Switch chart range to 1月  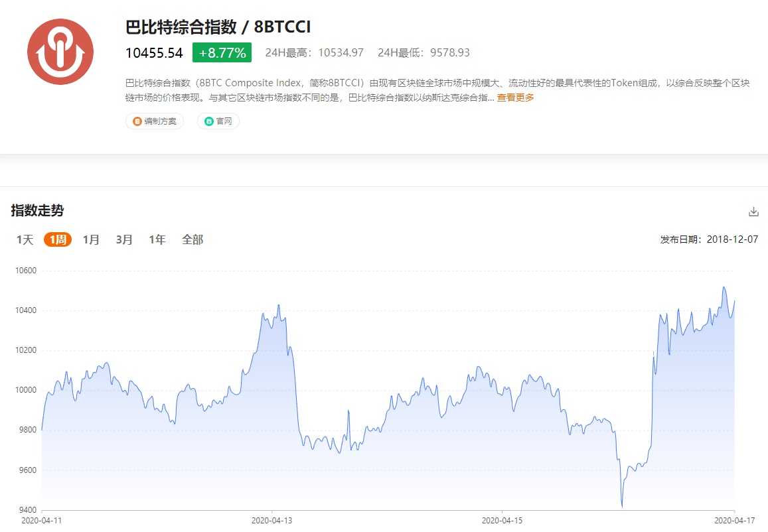pyautogui.click(x=91, y=239)
